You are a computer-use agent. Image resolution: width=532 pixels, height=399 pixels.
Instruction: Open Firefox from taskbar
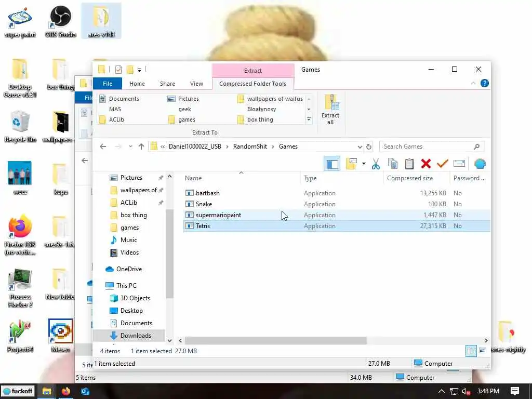(66, 391)
